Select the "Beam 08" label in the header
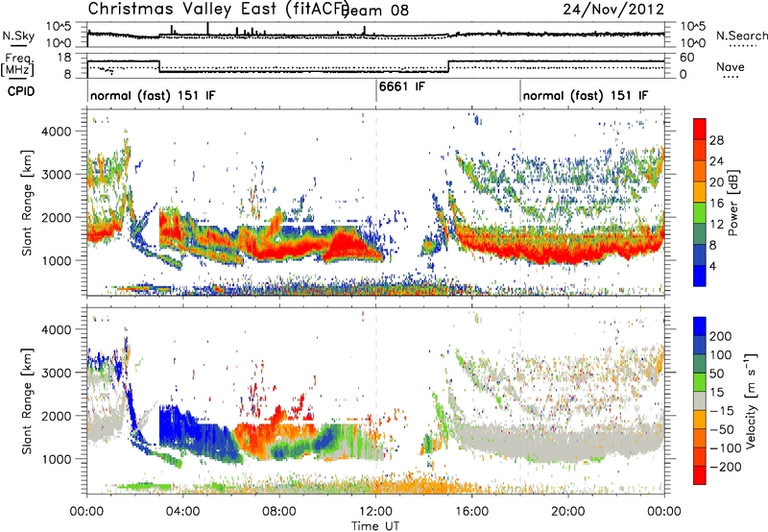 point(376,11)
